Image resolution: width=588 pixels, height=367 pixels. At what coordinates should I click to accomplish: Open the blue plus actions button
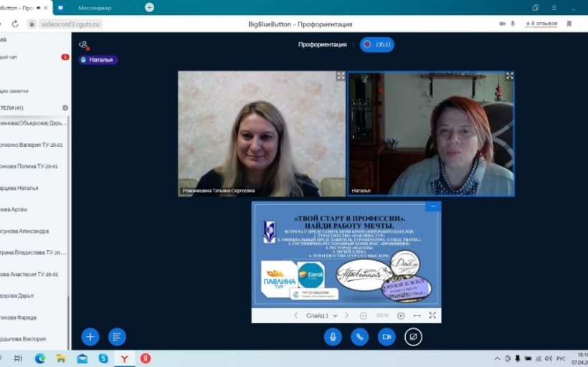[x=90, y=337]
